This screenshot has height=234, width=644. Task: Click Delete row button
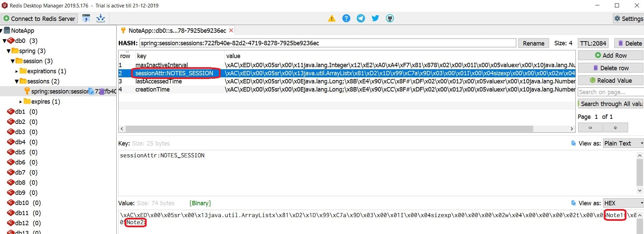coord(611,68)
